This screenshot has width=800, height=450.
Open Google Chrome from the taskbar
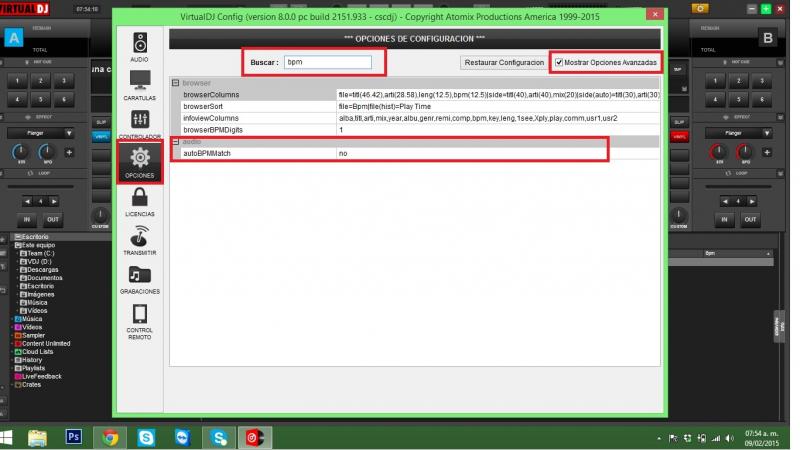[x=109, y=438]
